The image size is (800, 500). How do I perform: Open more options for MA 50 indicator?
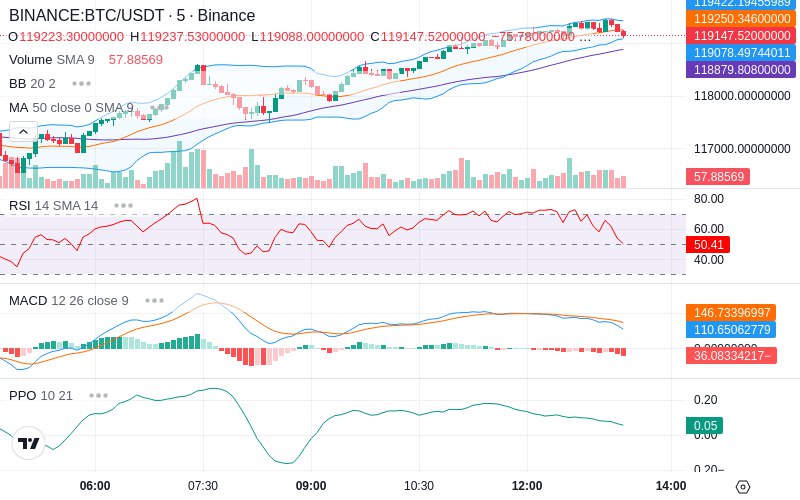pos(159,108)
